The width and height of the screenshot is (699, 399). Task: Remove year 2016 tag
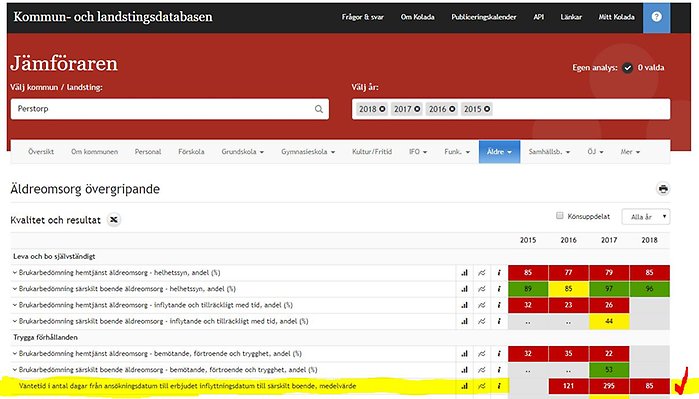click(452, 109)
